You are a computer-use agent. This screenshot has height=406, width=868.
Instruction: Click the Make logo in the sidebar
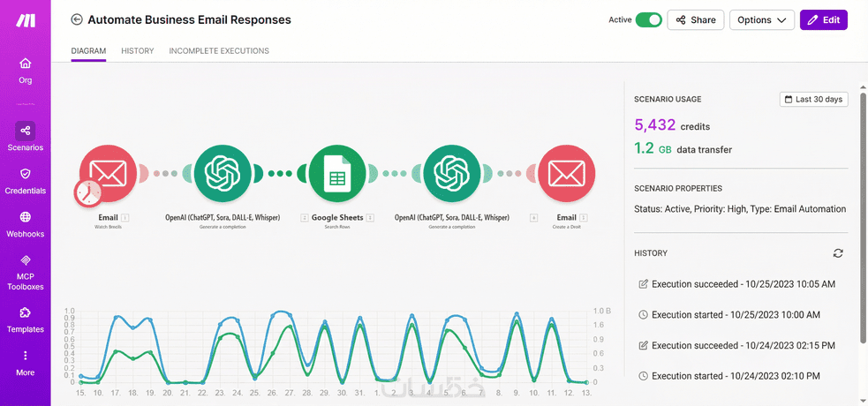[x=26, y=21]
